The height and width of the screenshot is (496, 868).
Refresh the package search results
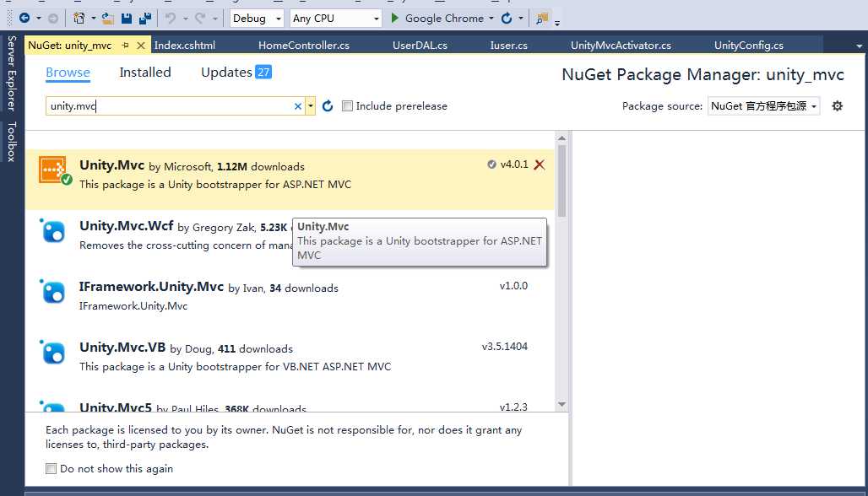tap(328, 105)
